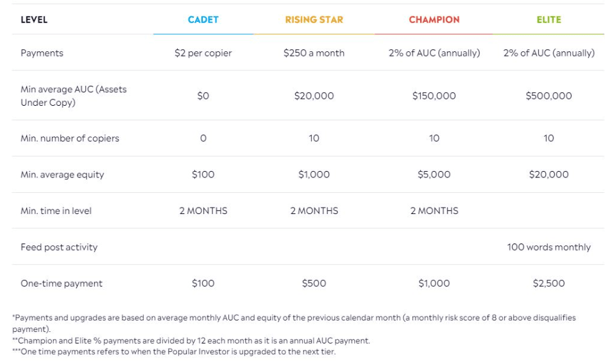
Task: Click the $500 Rising Star one-time payment
Action: pos(314,283)
